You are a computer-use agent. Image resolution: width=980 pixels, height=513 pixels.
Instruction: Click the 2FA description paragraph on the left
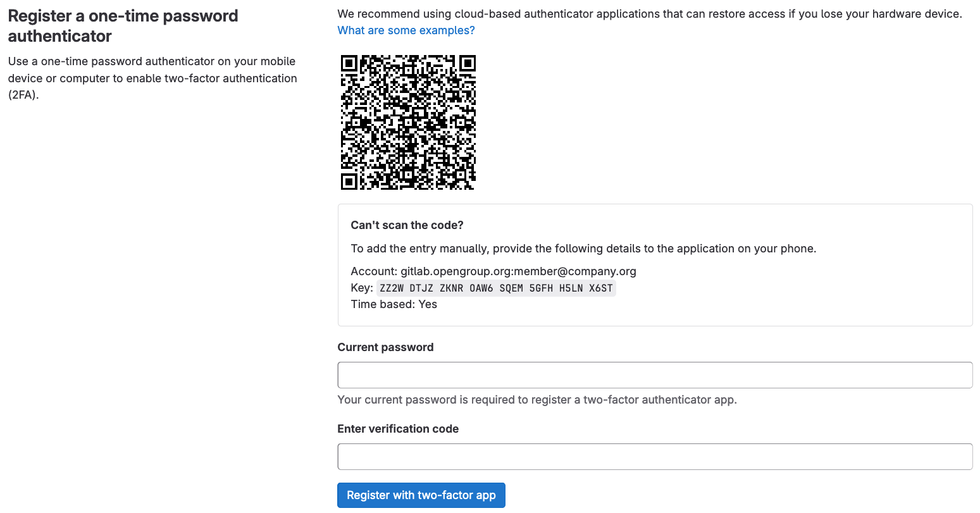pyautogui.click(x=152, y=78)
